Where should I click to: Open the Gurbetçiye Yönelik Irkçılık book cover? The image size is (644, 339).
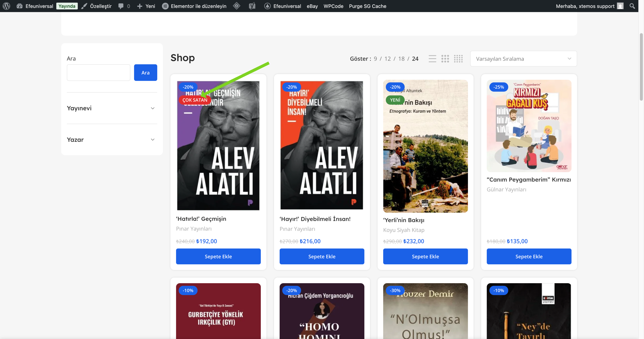[x=218, y=311]
